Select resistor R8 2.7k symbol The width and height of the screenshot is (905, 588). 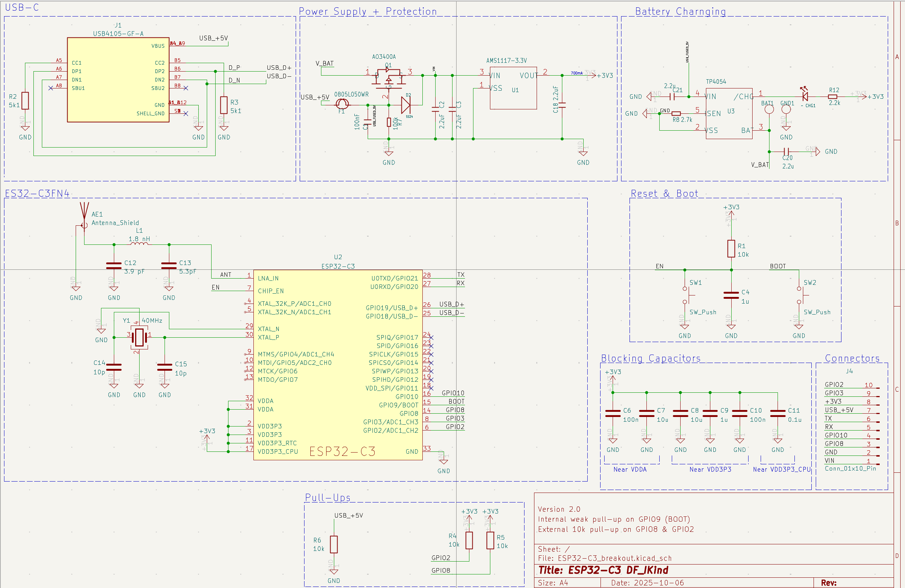point(676,113)
